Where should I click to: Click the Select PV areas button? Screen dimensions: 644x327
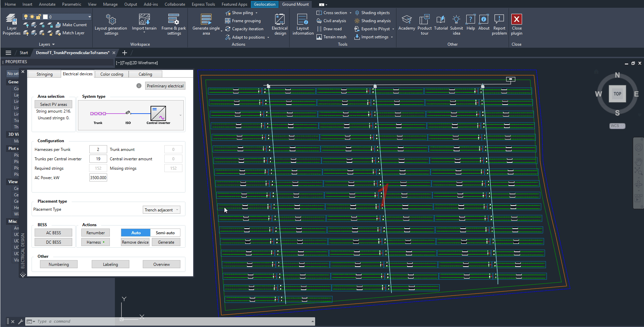[53, 105]
